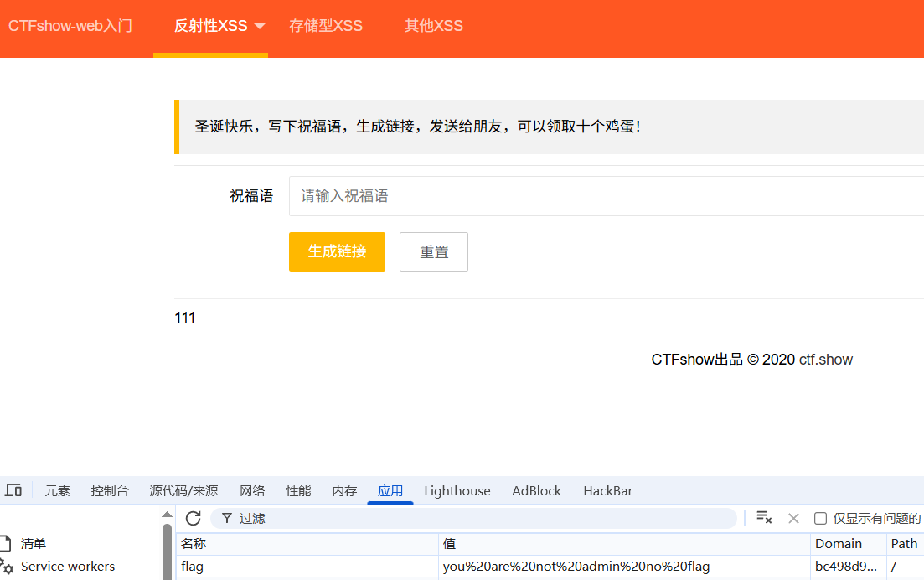Viewport: 924px width, 580px height.
Task: Open the HackBar DevTools tab
Action: click(607, 491)
